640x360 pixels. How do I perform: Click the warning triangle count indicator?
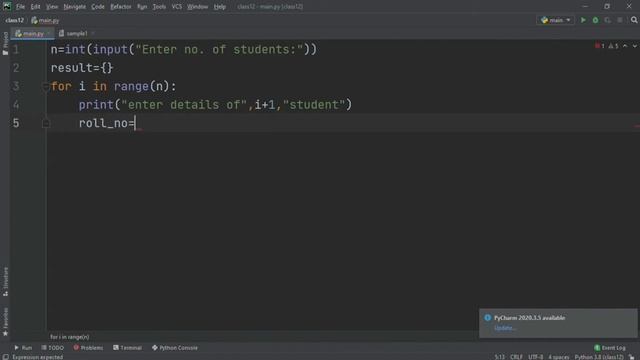tap(613, 46)
